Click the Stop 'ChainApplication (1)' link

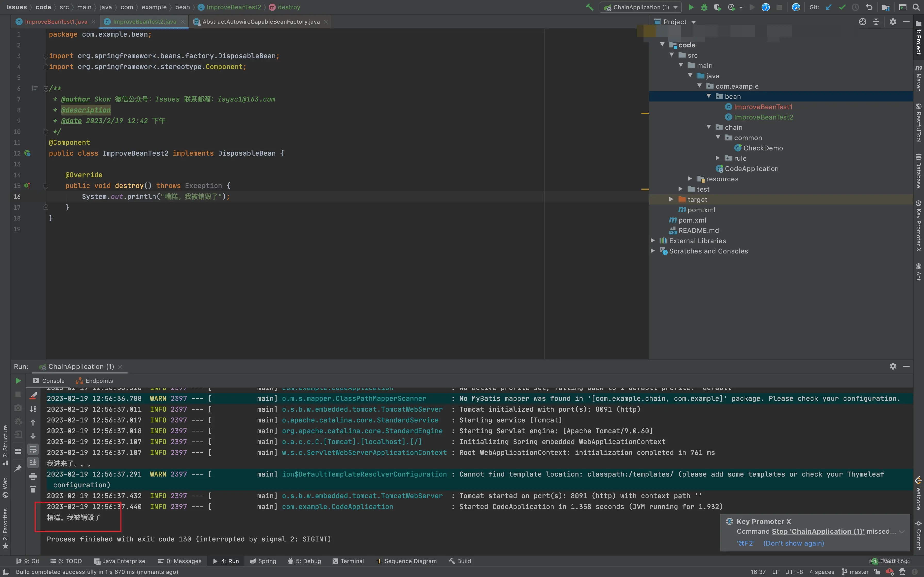coord(818,531)
